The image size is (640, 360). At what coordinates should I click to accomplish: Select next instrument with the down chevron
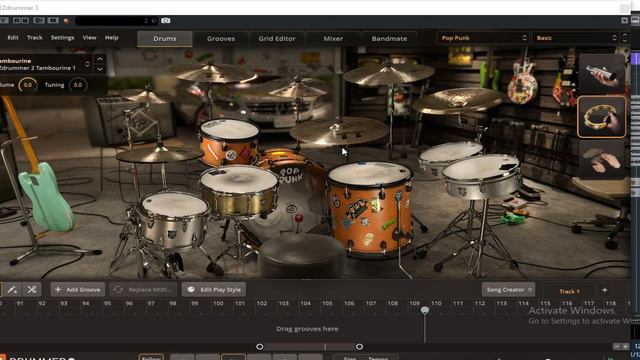click(x=100, y=69)
